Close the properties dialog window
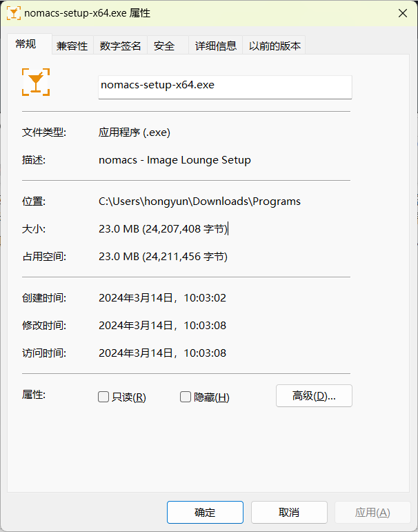Image resolution: width=418 pixels, height=532 pixels. [403, 13]
